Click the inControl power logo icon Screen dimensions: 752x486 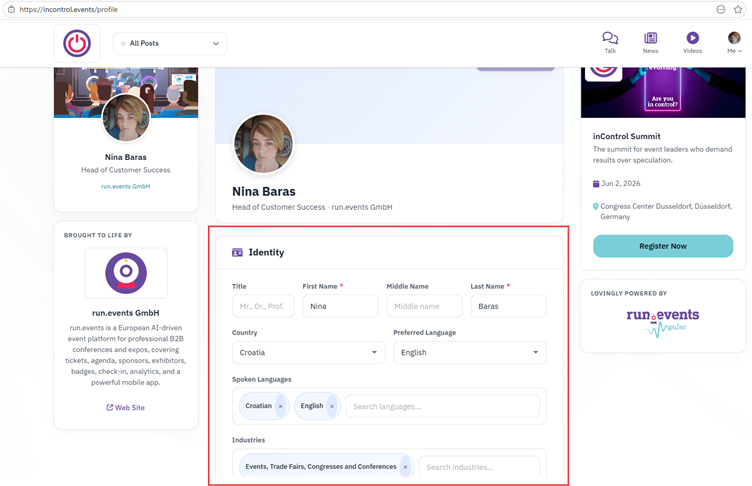pyautogui.click(x=77, y=43)
